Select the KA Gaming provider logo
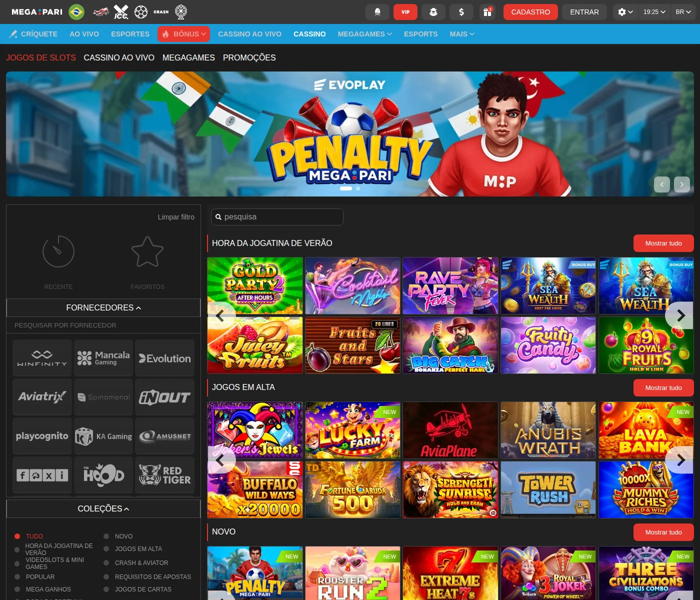 103,436
